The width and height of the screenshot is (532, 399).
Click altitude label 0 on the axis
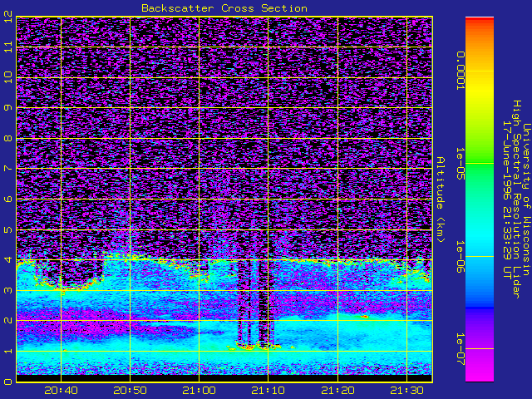click(8, 382)
